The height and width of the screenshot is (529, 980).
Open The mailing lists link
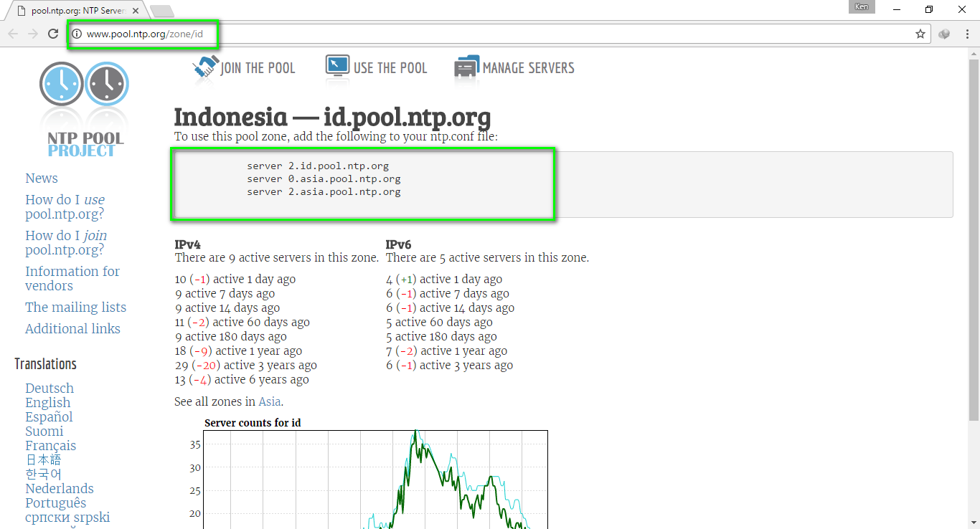coord(75,308)
